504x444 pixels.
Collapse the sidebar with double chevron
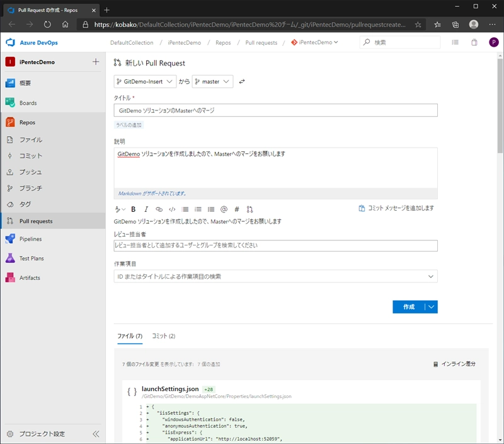click(96, 434)
